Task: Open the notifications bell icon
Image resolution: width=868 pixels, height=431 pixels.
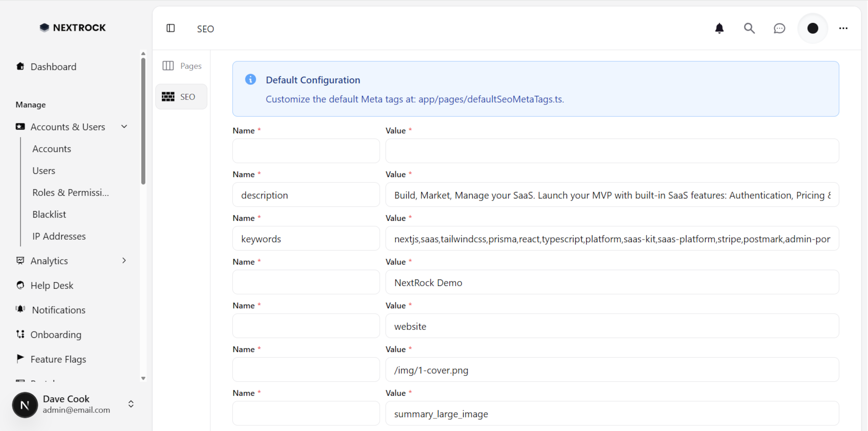Action: (x=719, y=28)
